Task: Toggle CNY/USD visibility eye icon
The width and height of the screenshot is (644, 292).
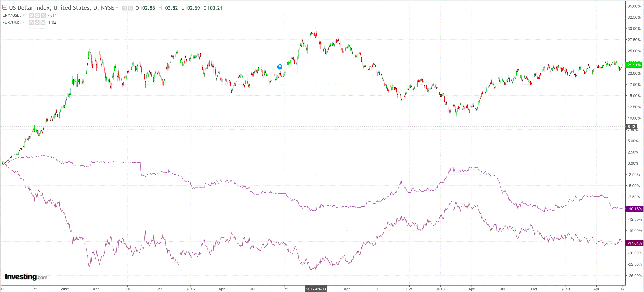Action: 31,16
